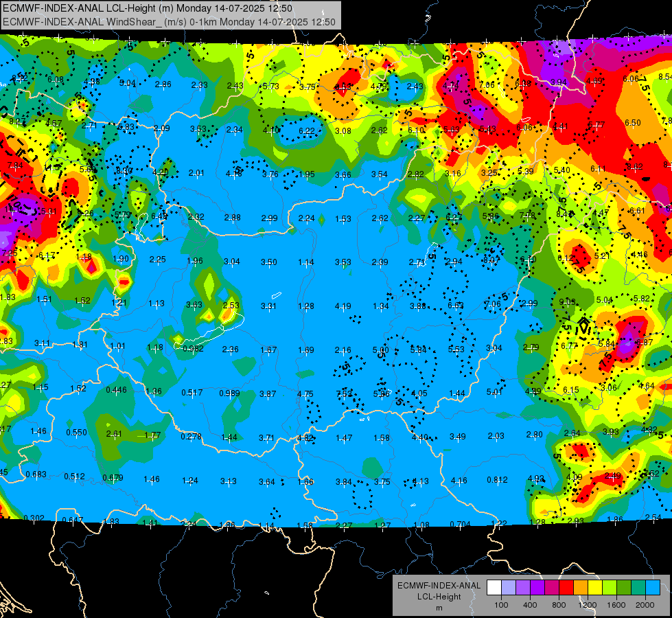Click the wind shear value 6.22
The width and height of the screenshot is (672, 618).
pos(306,130)
